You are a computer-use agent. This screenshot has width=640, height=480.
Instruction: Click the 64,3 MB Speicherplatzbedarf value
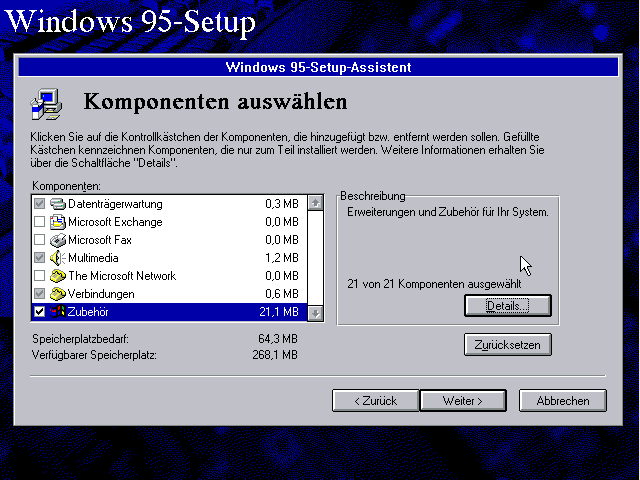(x=278, y=339)
